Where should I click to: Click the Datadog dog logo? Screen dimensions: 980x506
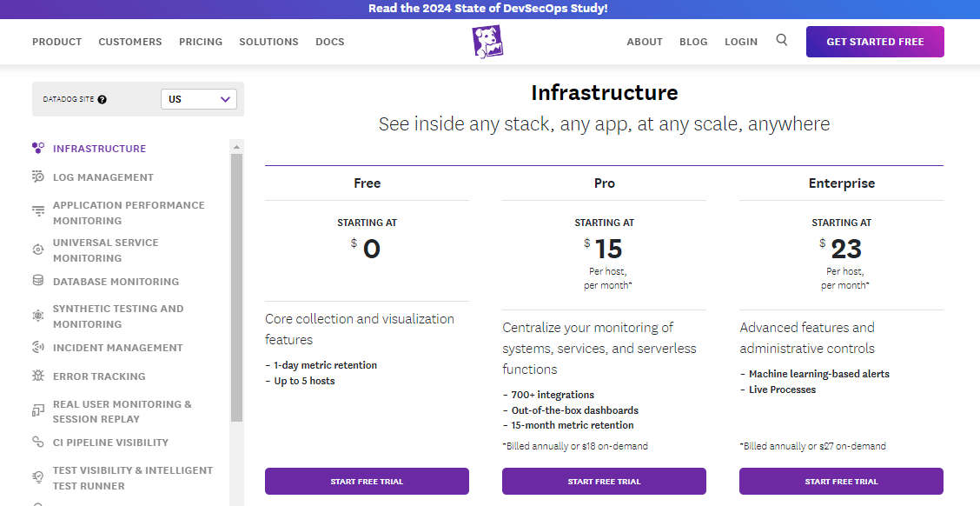point(487,42)
